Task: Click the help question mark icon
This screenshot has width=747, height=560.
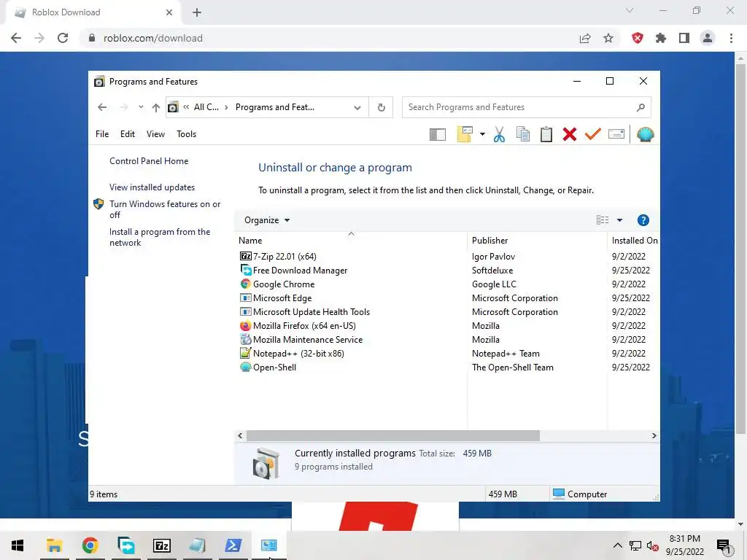Action: coord(643,220)
